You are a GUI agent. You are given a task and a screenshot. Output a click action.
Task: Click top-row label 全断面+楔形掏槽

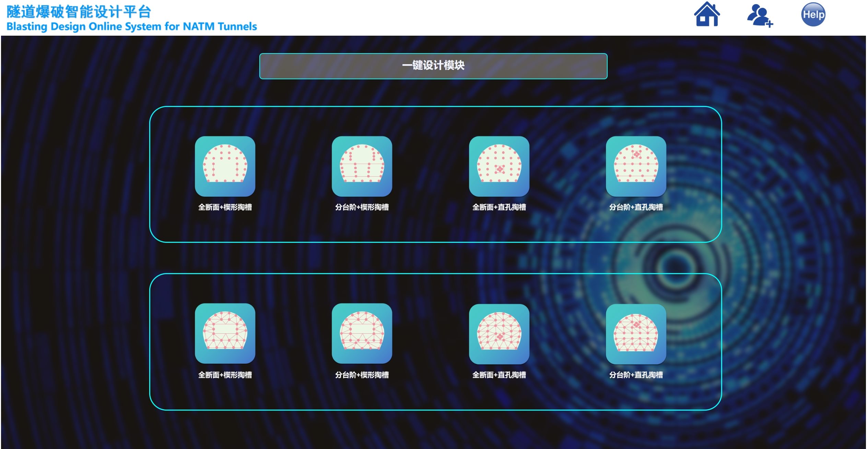pos(225,207)
